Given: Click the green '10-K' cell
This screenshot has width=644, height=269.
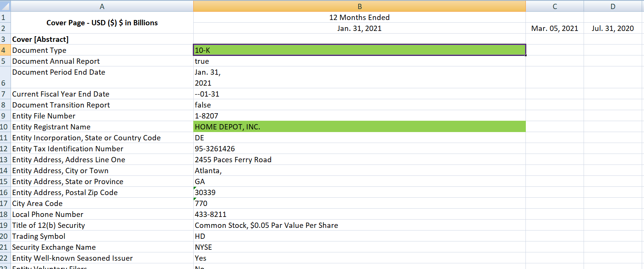Looking at the screenshot, I should (x=359, y=50).
